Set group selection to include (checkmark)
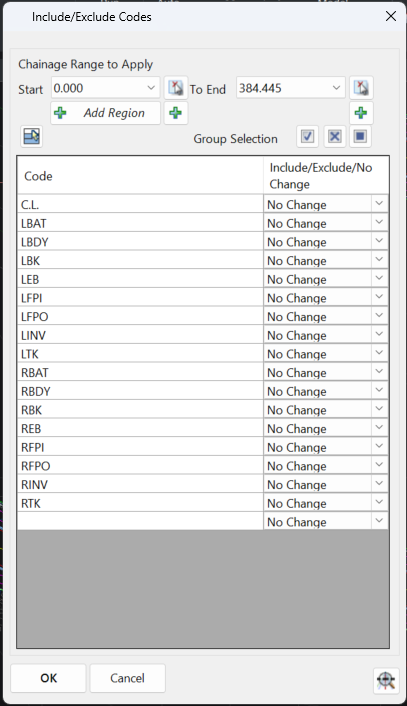 308,136
